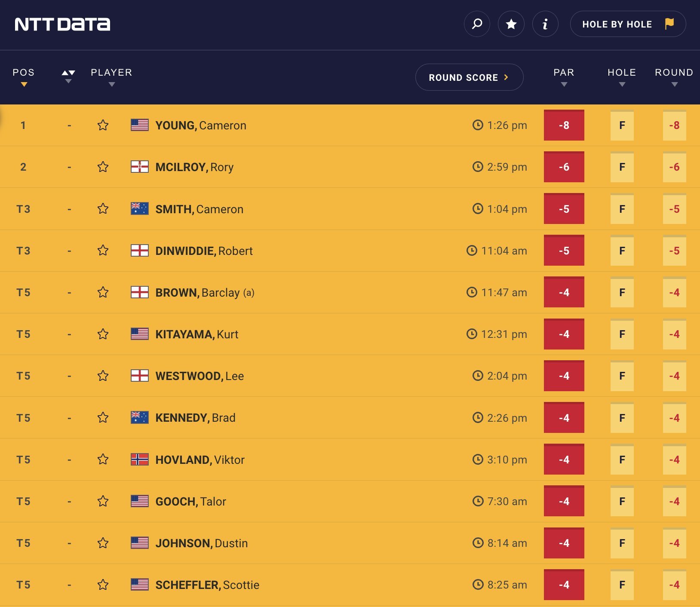Favorite Rory McIlroy with the star
Screen dimensions: 700x607
pos(103,167)
